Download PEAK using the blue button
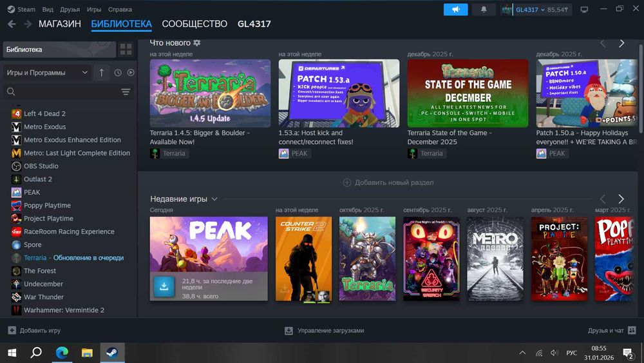644x363 pixels. tap(164, 286)
